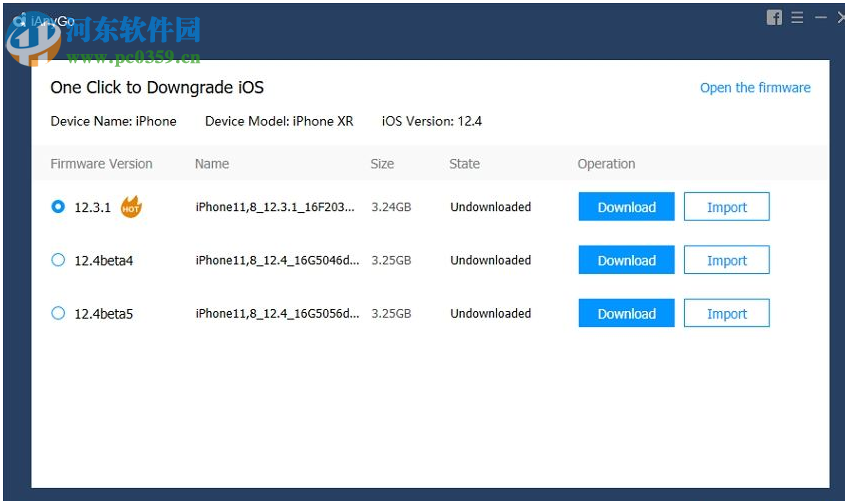
Task: Select the 12.3.1 firmware radio button
Action: pos(58,206)
